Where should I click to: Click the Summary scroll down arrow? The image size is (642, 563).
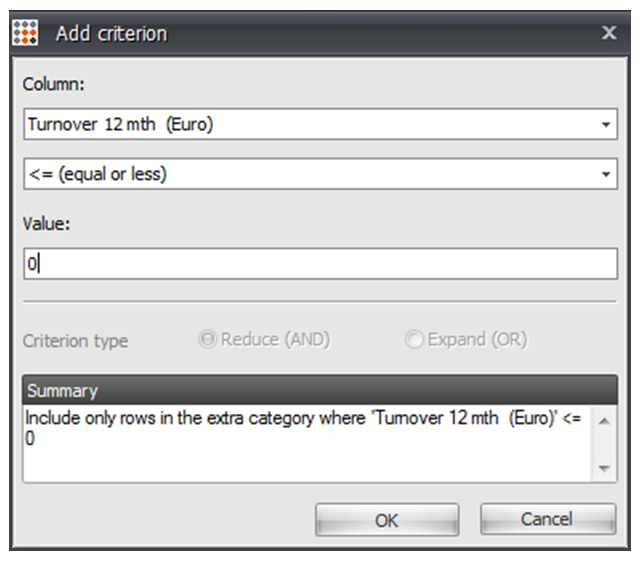tap(604, 468)
